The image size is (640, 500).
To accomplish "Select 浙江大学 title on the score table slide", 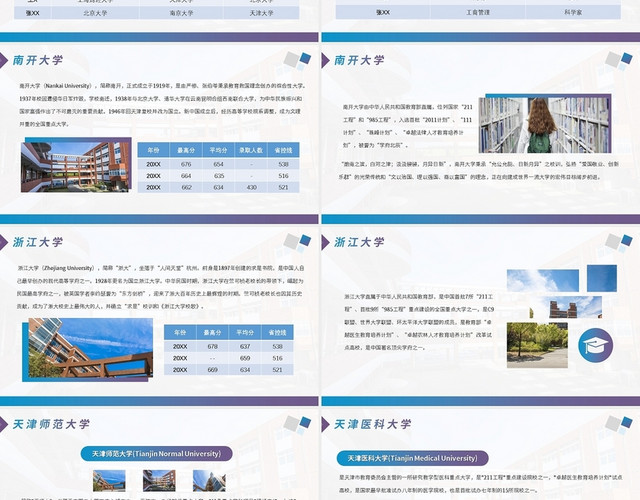I will click(x=38, y=242).
